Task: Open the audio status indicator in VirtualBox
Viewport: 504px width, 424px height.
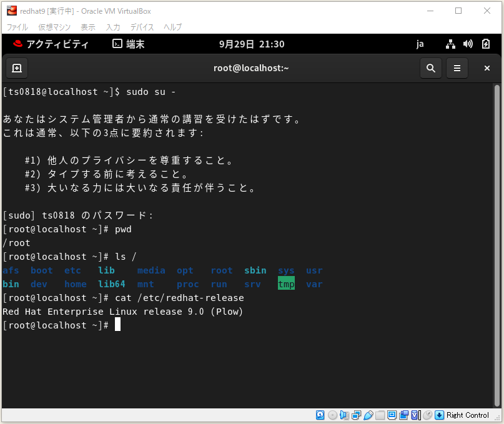Action: pos(344,415)
